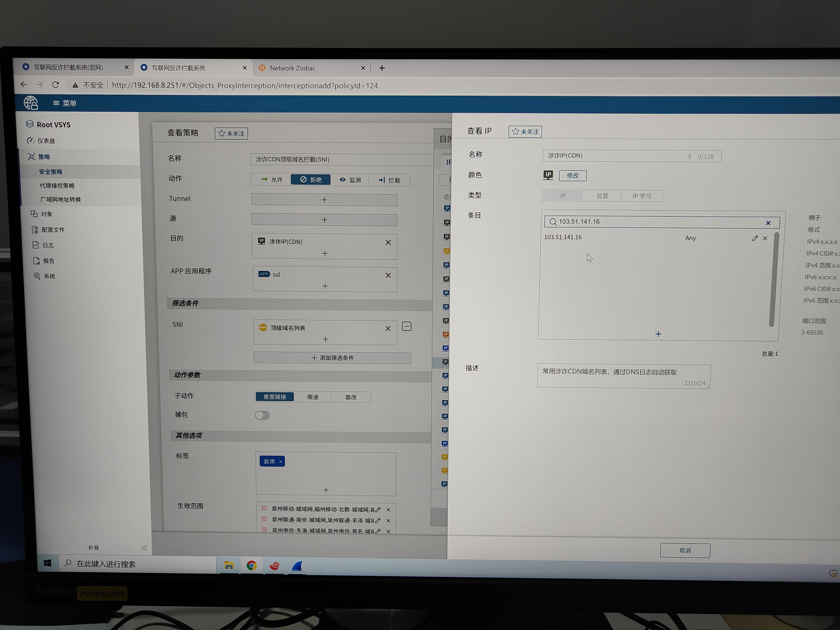Select the 监测 monitor action
Screen dimensions: 840x630
pyautogui.click(x=350, y=180)
